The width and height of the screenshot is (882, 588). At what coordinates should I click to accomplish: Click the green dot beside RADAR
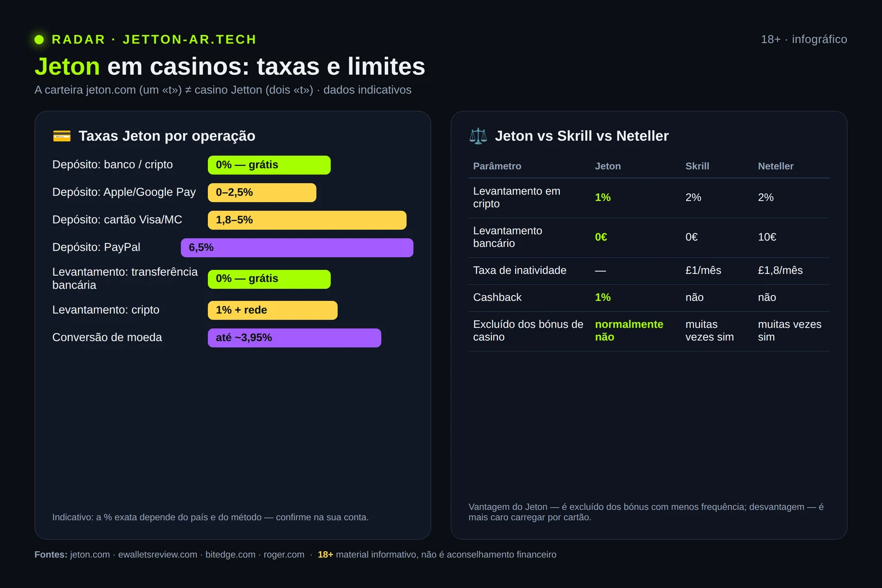pos(39,40)
